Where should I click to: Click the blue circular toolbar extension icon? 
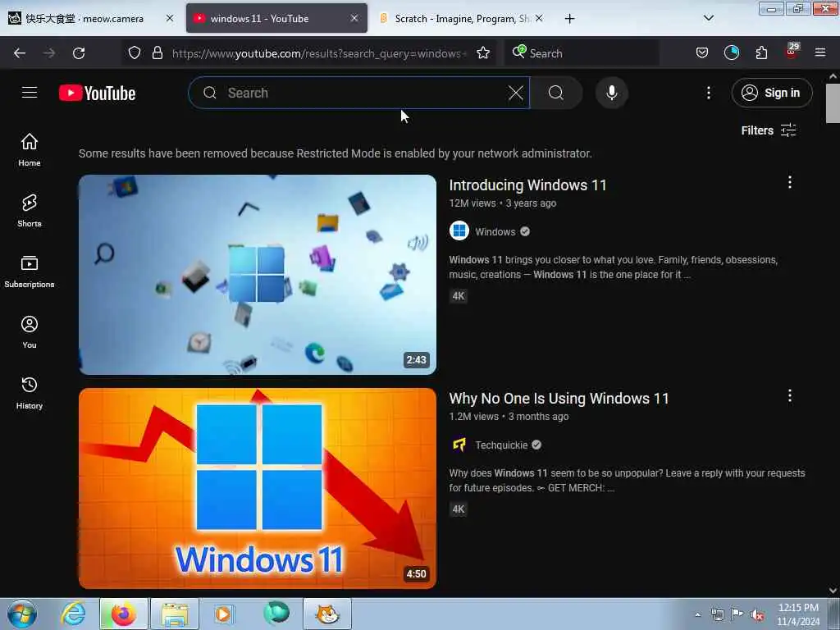point(731,52)
